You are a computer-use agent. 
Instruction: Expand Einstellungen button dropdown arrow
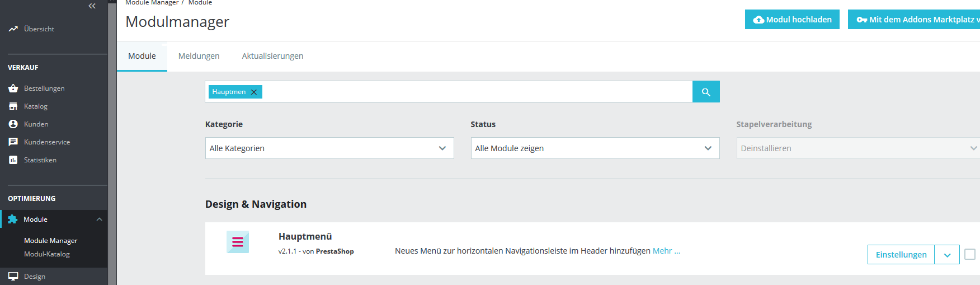(x=947, y=255)
